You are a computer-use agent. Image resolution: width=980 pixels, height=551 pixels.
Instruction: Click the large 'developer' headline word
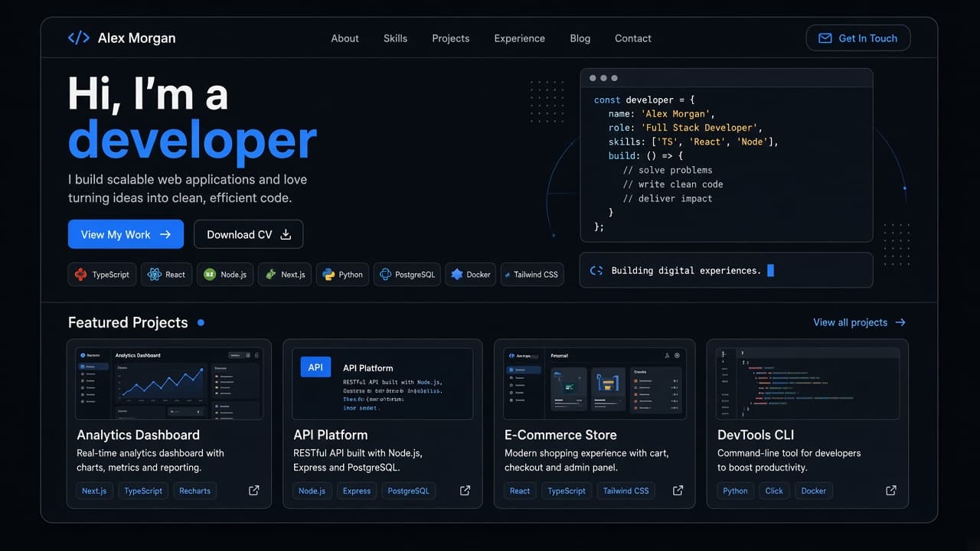coord(192,140)
